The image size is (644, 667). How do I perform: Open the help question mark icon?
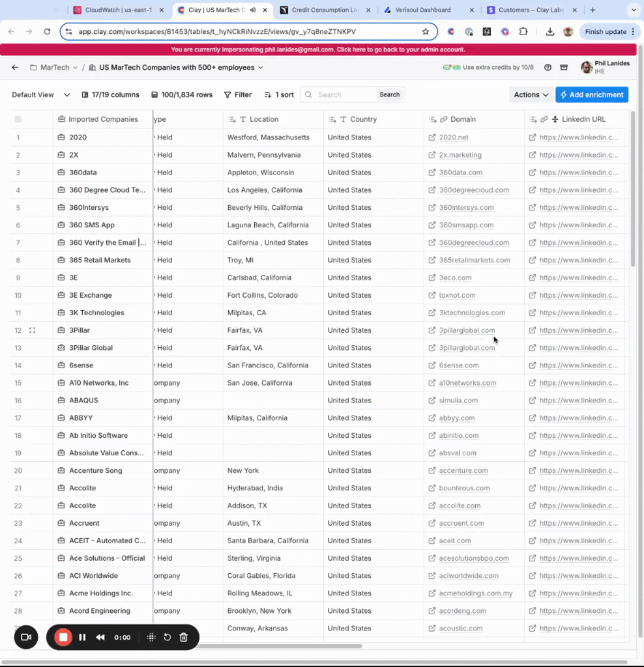(x=548, y=68)
